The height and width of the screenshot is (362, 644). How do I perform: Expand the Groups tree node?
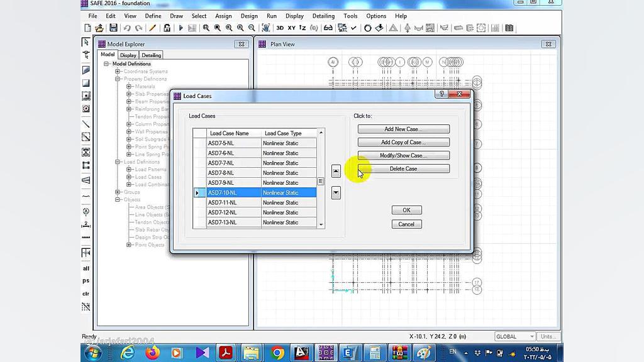point(118,192)
